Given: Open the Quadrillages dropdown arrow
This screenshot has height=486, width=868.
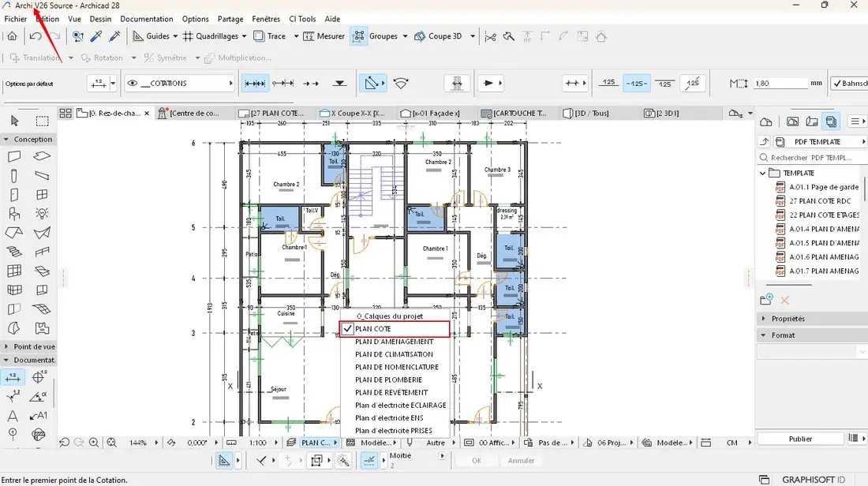Looking at the screenshot, I should pyautogui.click(x=244, y=36).
